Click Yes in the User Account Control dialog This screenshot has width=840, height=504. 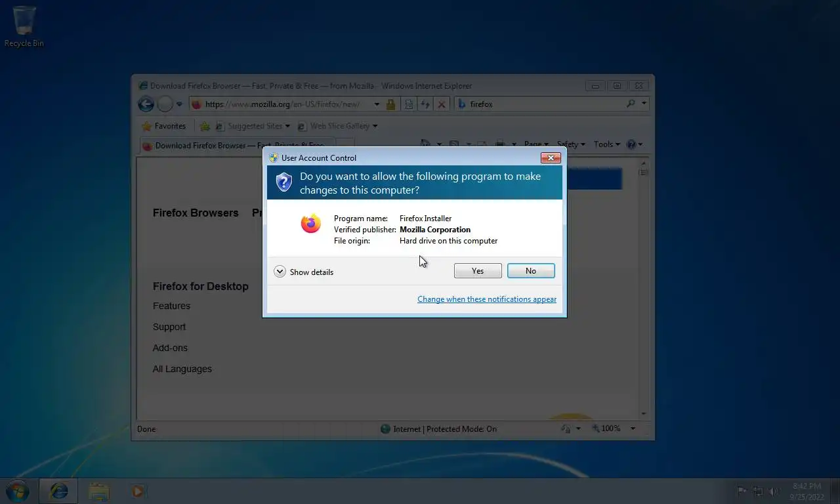[478, 271]
